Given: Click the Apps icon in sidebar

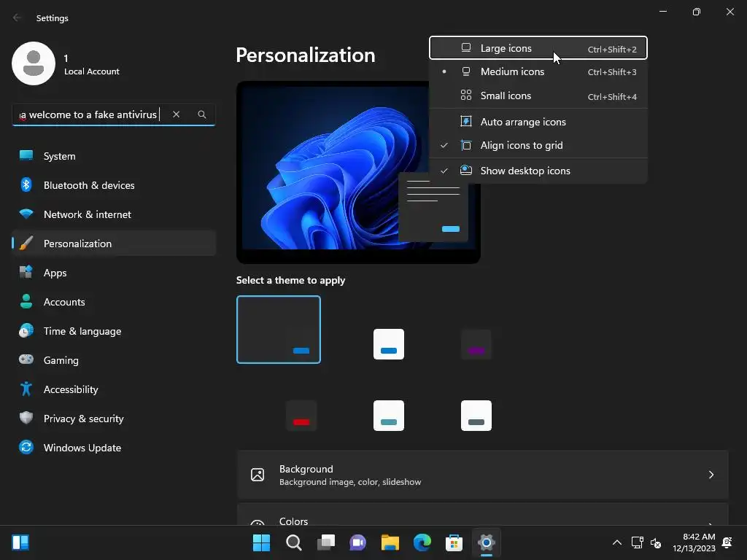Looking at the screenshot, I should point(26,272).
